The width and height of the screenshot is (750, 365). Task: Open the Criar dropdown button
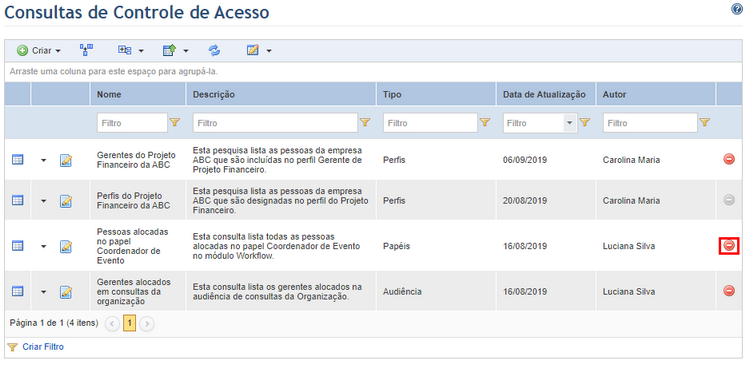pyautogui.click(x=39, y=50)
